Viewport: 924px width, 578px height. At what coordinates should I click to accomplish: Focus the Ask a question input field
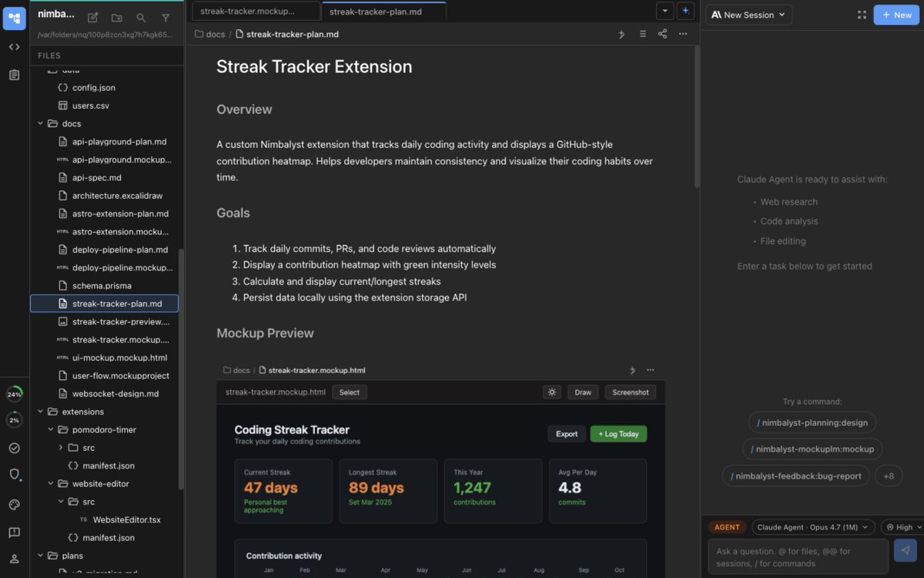point(798,557)
